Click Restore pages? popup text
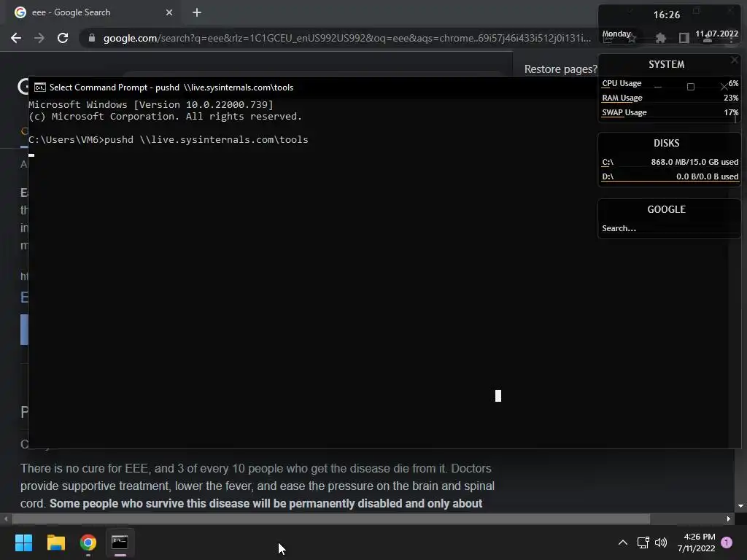 point(561,69)
